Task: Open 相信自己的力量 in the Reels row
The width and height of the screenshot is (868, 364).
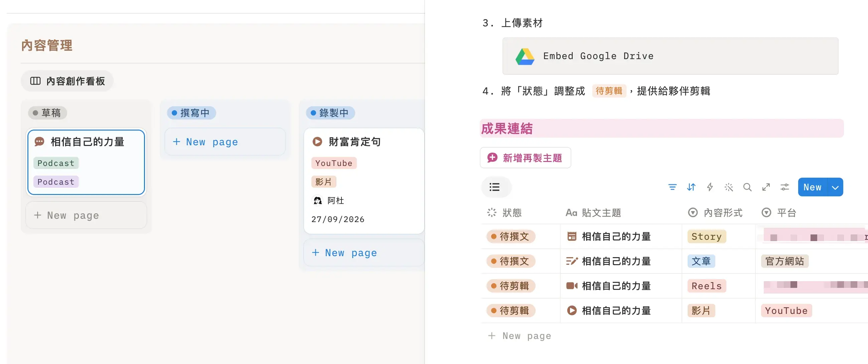Action: pos(616,286)
